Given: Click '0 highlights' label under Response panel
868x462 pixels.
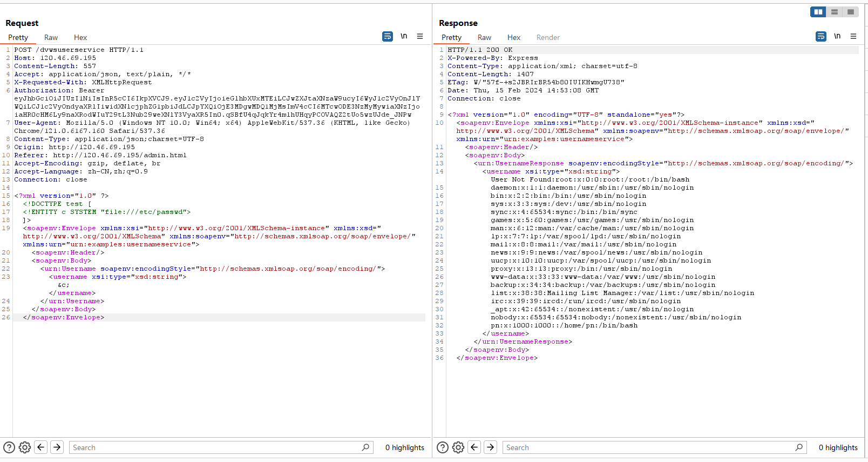Looking at the screenshot, I should 838,447.
